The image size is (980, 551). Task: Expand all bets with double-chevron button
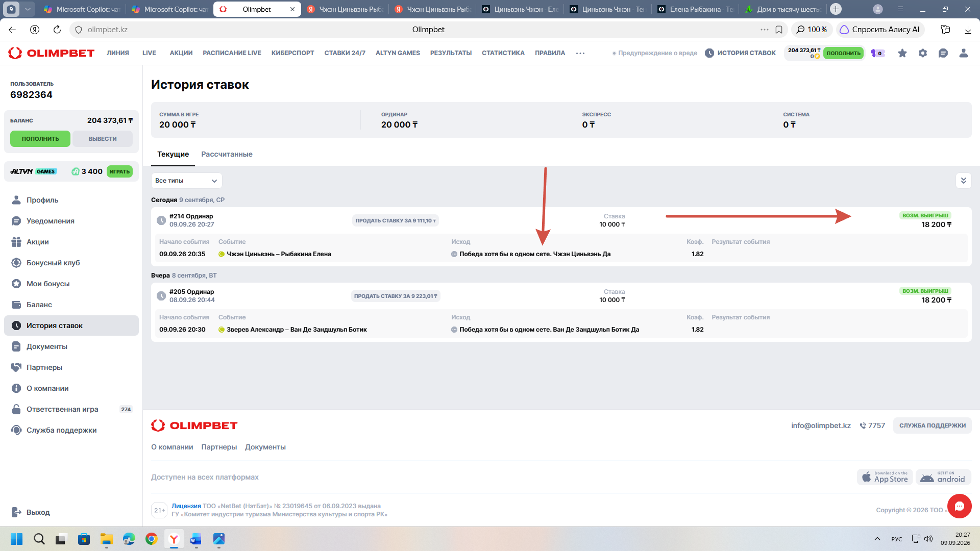click(x=964, y=181)
